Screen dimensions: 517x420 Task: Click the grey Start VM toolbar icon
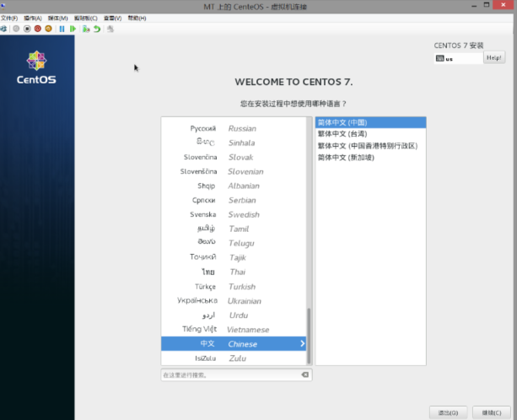point(16,29)
